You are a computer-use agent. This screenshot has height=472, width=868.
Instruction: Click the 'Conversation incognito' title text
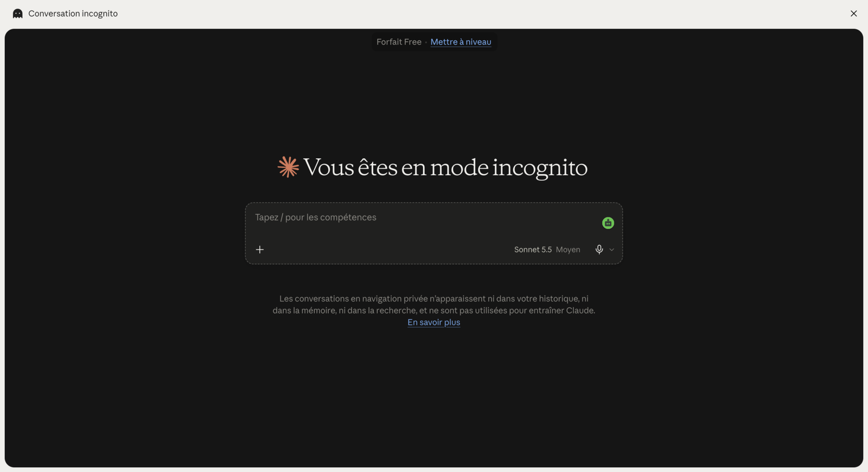pos(73,14)
